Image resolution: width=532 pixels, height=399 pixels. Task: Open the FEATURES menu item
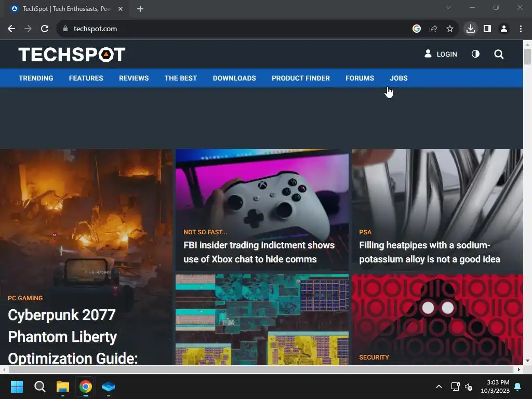[86, 78]
